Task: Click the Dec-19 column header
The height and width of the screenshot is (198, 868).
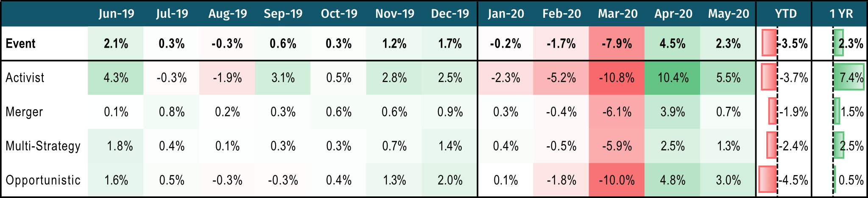Action: (450, 14)
